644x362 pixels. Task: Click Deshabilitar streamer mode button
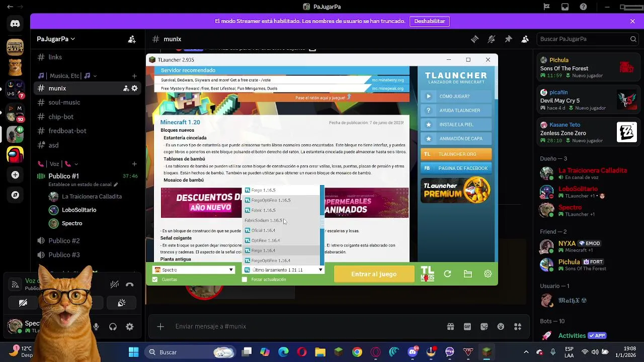tap(430, 21)
